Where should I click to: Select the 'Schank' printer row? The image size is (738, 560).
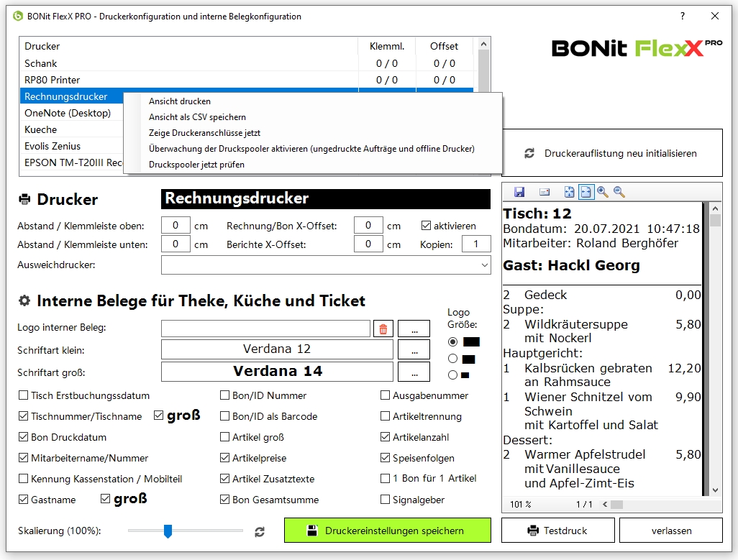point(247,63)
